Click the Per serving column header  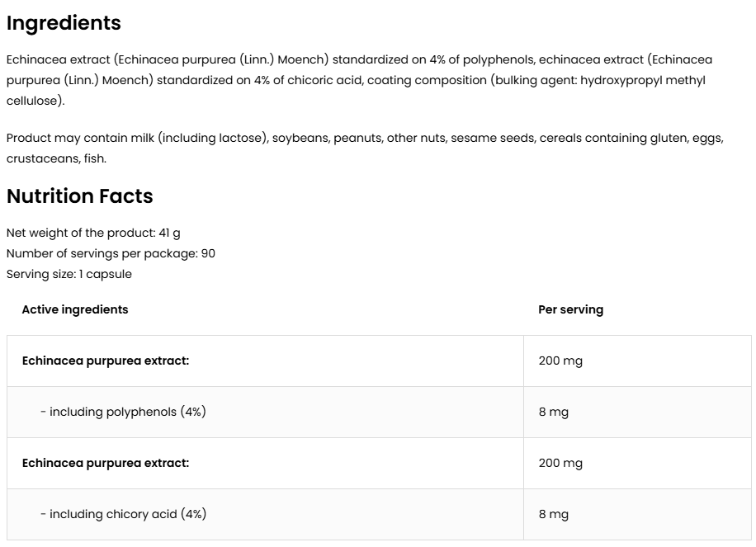pyautogui.click(x=570, y=309)
